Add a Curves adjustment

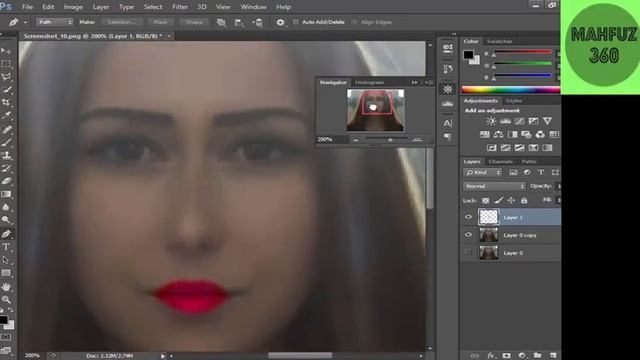pyautogui.click(x=519, y=121)
